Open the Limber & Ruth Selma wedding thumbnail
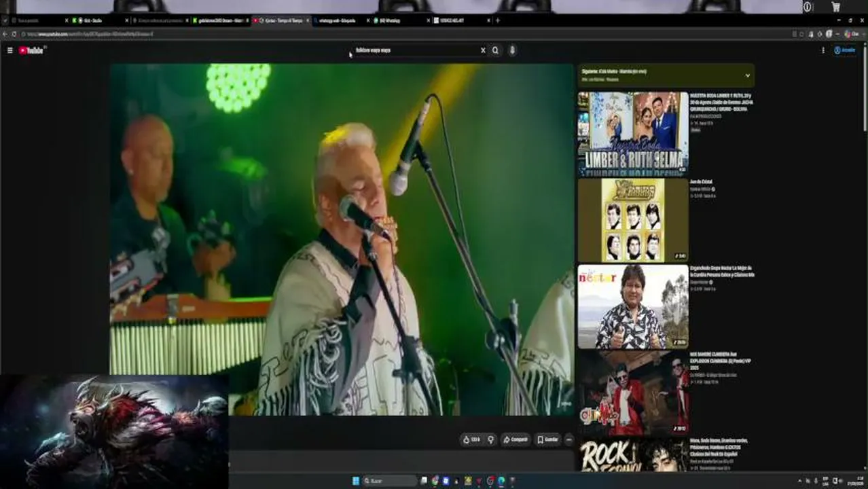Image resolution: width=868 pixels, height=489 pixels. click(x=632, y=133)
